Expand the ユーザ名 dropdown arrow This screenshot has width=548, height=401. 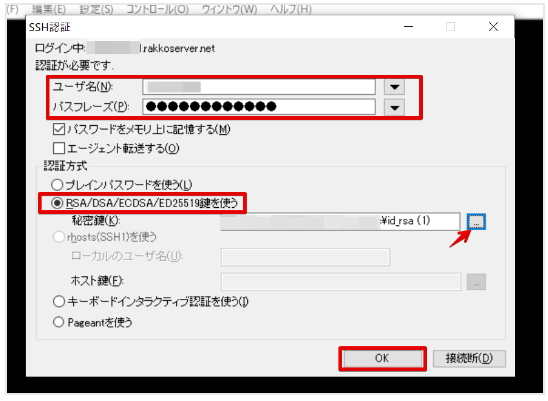tap(394, 87)
